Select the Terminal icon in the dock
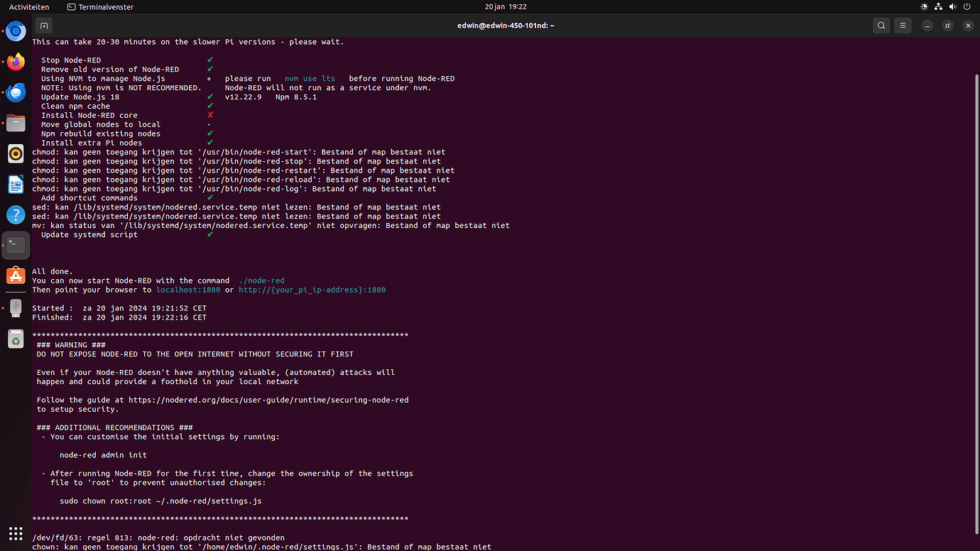This screenshot has width=980, height=551. pyautogui.click(x=16, y=245)
